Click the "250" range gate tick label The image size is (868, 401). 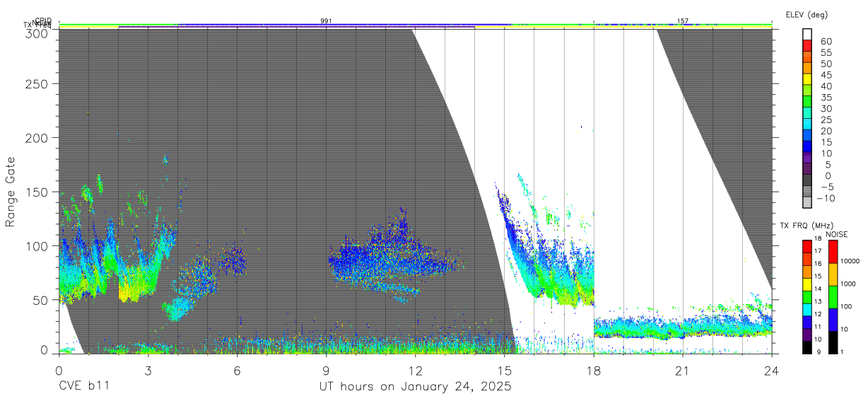[37, 83]
